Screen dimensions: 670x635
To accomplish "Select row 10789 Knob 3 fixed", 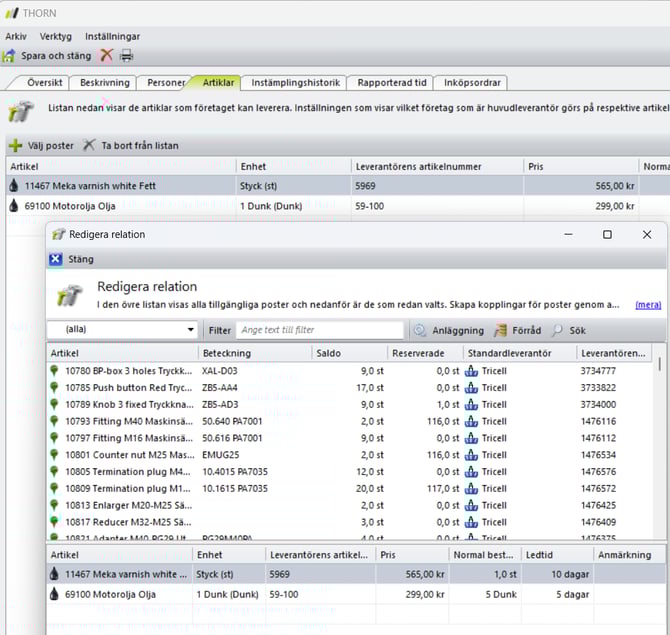I will [x=349, y=404].
